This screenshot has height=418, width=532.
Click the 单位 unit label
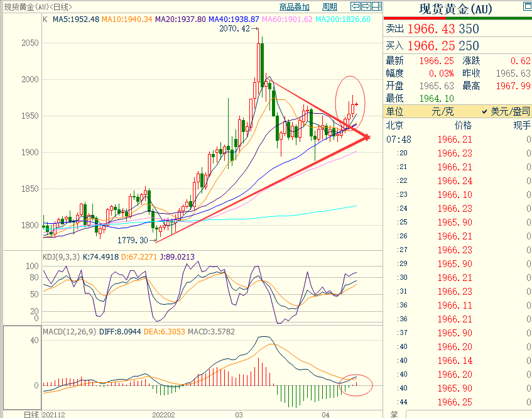[x=394, y=111]
